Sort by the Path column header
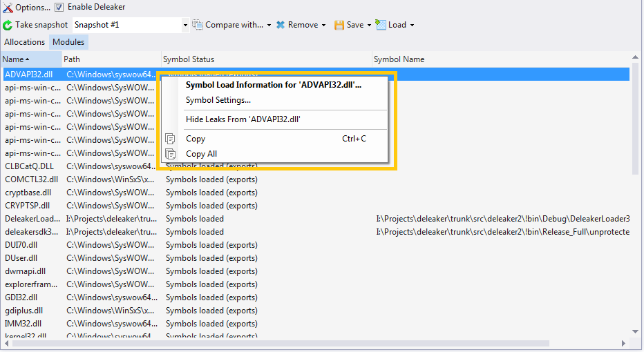The image size is (644, 352). pos(112,59)
